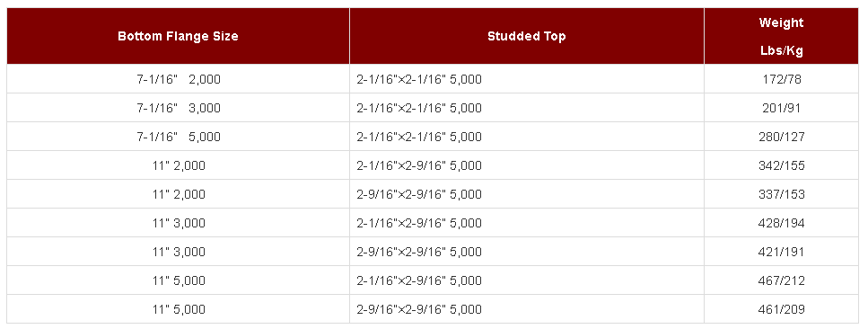Image resolution: width=868 pixels, height=329 pixels.
Task: Click the Studded Top column header
Action: pyautogui.click(x=526, y=36)
